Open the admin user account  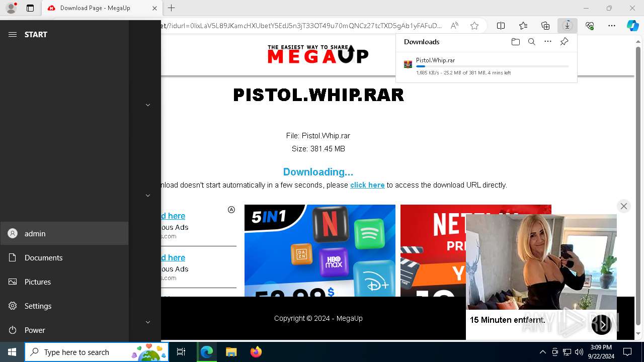pos(64,233)
